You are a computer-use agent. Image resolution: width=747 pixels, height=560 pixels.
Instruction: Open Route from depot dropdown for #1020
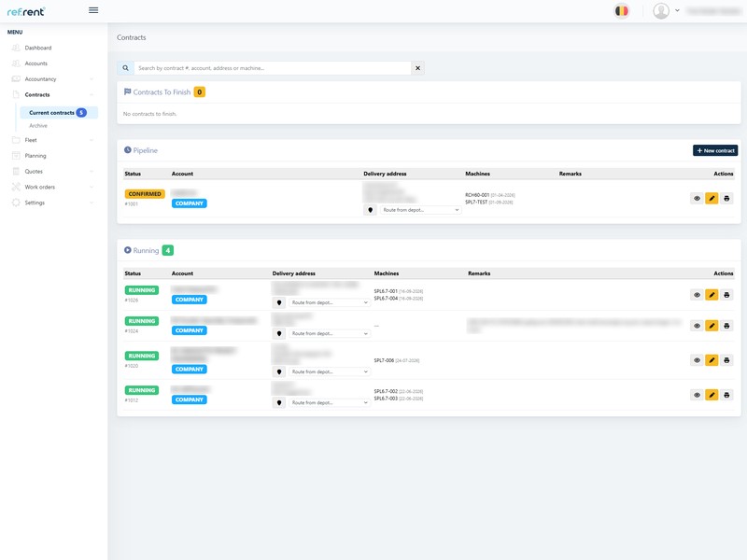[x=330, y=371]
